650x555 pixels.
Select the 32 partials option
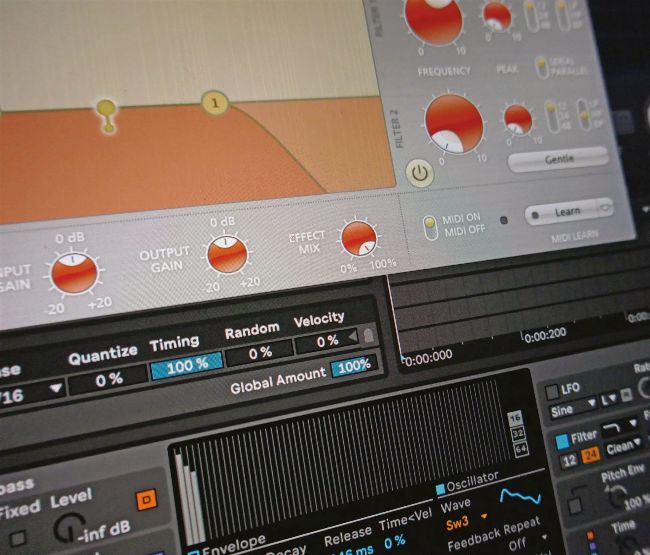coord(516,434)
